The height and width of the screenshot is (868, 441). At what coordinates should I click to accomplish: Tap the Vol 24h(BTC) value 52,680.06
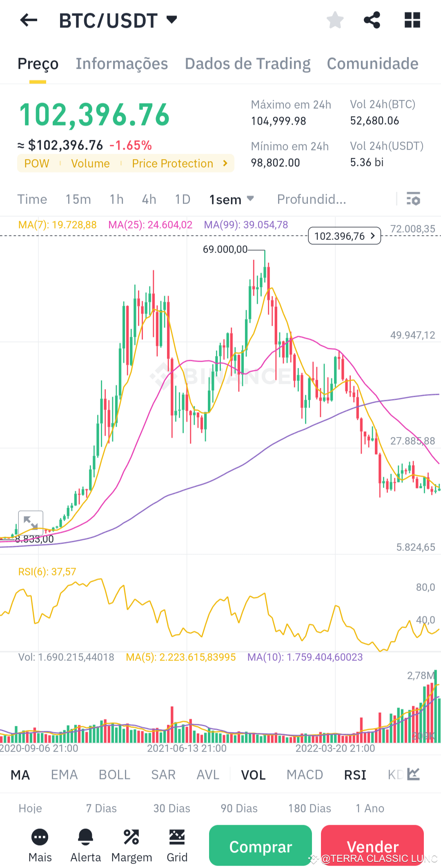pyautogui.click(x=374, y=121)
